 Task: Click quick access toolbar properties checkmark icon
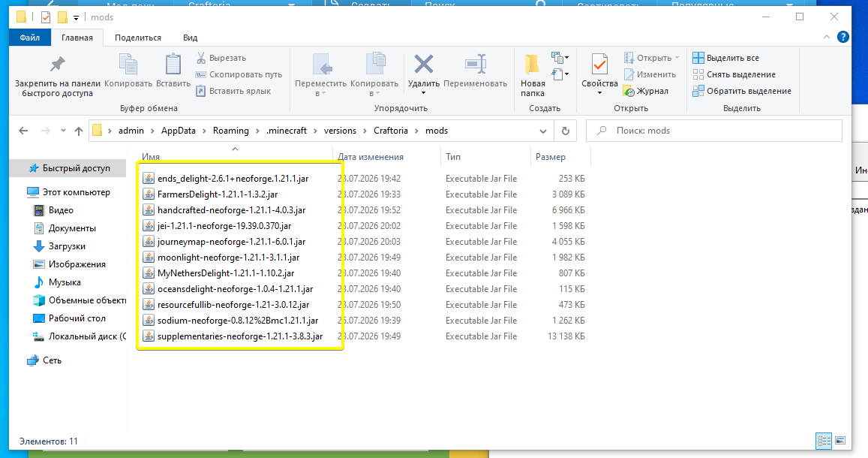pyautogui.click(x=46, y=17)
